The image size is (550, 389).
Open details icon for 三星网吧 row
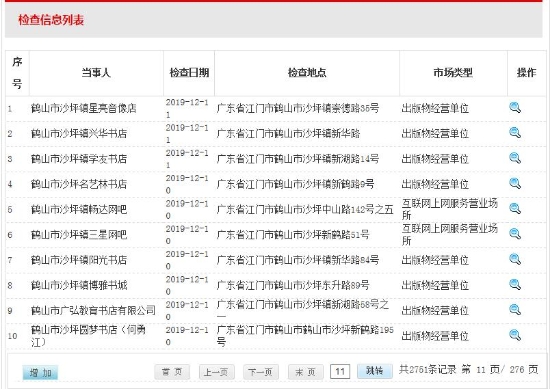pos(515,234)
